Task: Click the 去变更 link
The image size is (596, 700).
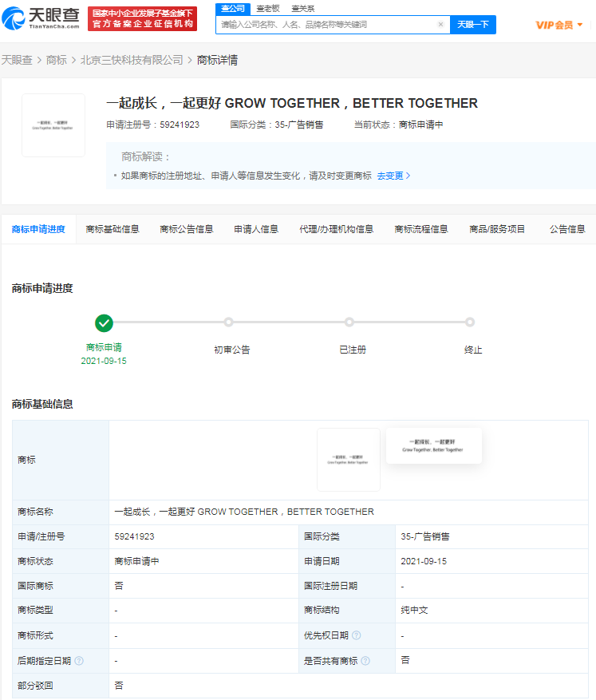Action: coord(393,176)
